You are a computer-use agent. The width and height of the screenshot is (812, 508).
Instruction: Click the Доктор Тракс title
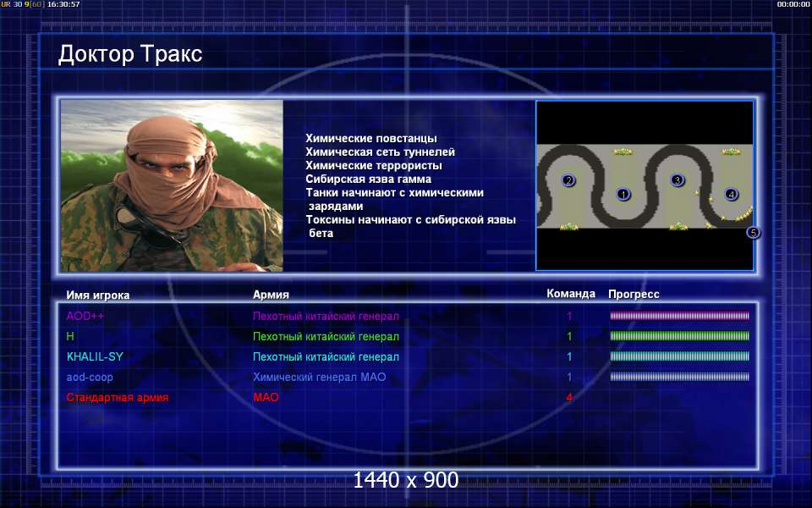point(130,54)
